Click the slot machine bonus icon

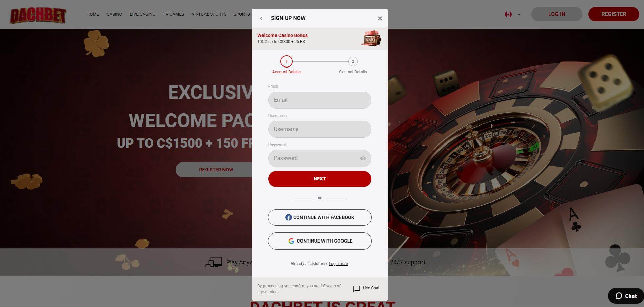pyautogui.click(x=371, y=38)
